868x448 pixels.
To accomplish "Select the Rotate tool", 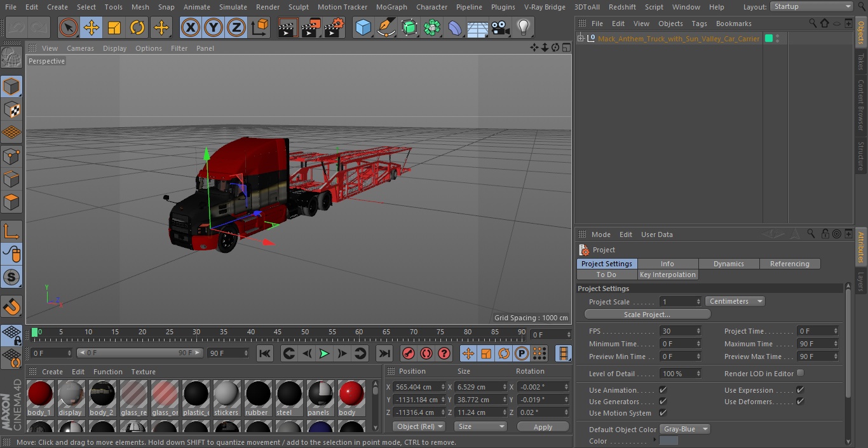I will (137, 28).
